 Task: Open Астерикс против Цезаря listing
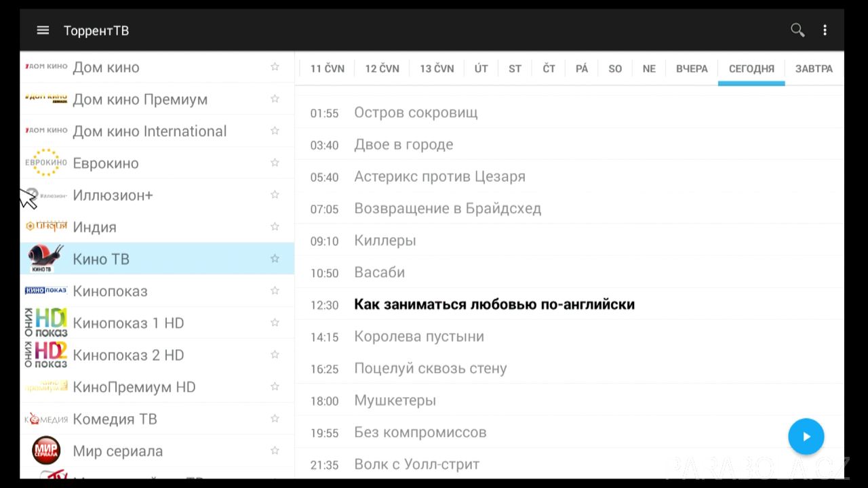pos(570,176)
